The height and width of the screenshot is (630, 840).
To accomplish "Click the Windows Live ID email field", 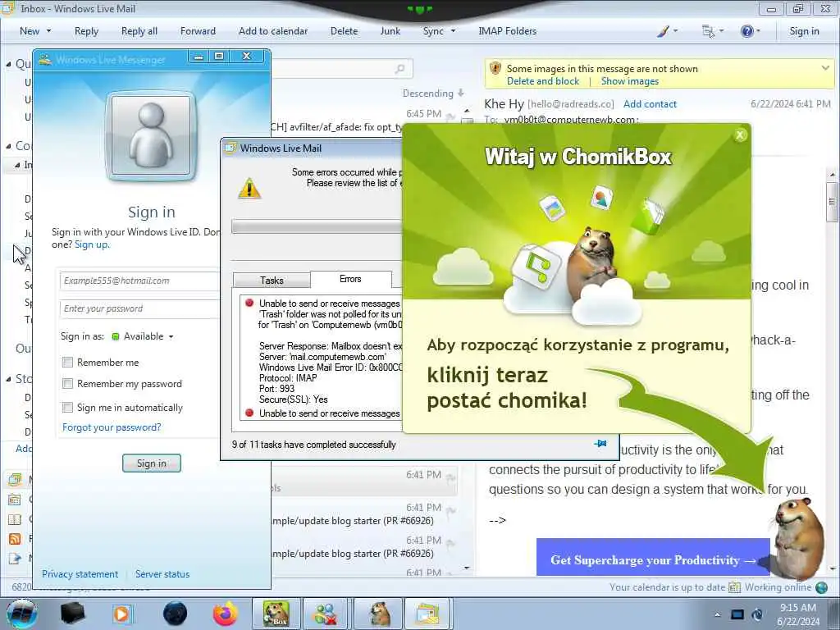I will click(x=139, y=281).
